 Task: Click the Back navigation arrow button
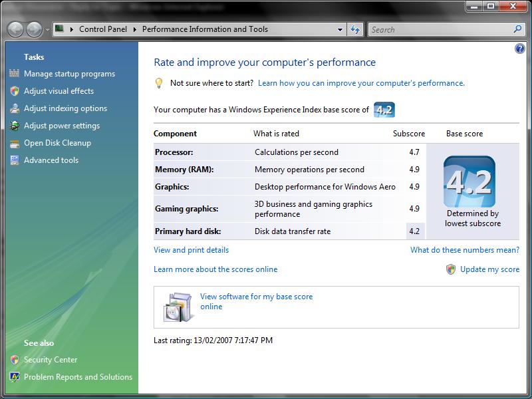coord(15,29)
